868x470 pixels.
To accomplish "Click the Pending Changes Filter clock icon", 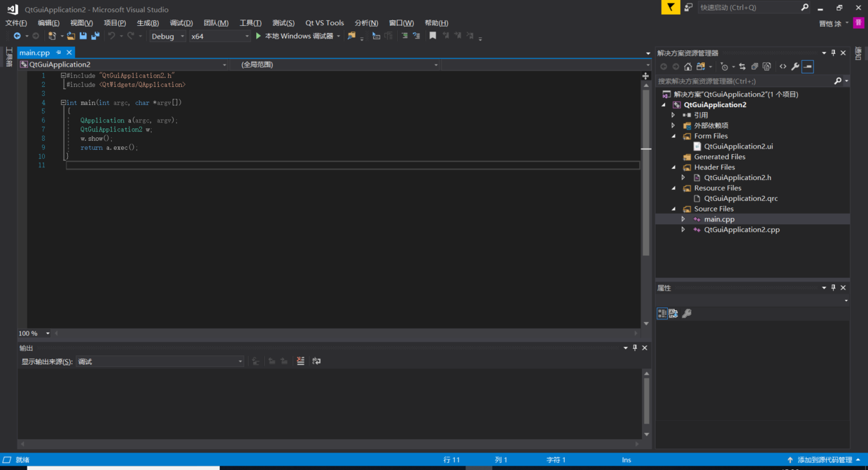I will click(x=724, y=67).
